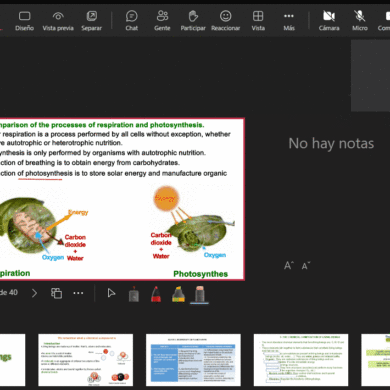
Task: Open the Diseño layout option
Action: click(24, 21)
